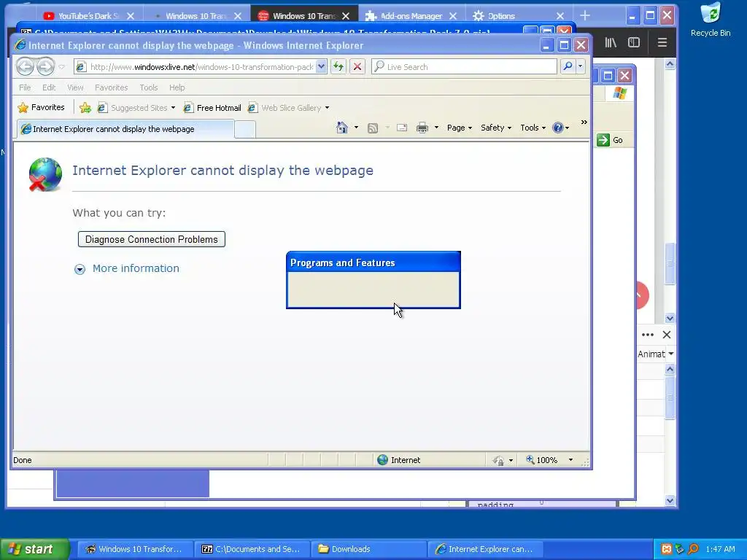Open the File menu
747x560 pixels.
coord(25,87)
